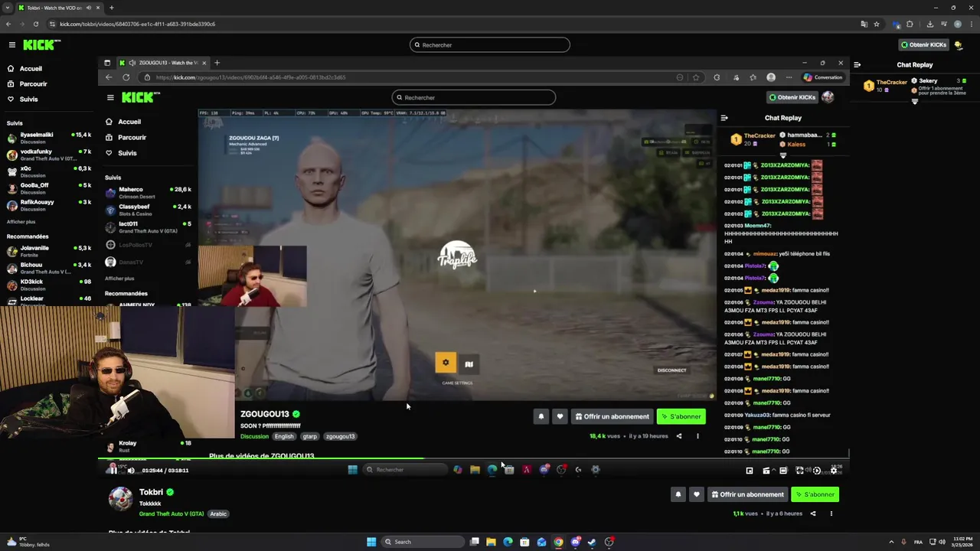Open VOD player settings gear
Viewport: 980px width, 551px height.
(834, 471)
